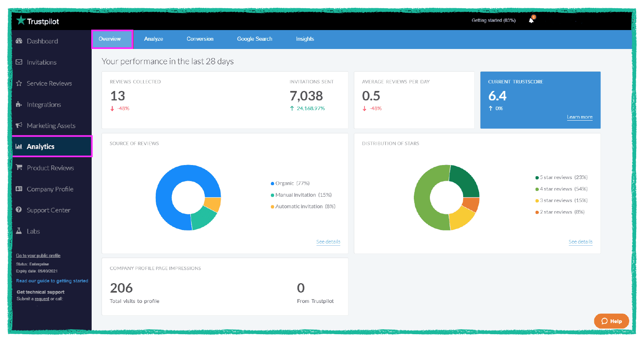Click the Source of Reviews donut chart
The image size is (644, 342).
(189, 198)
